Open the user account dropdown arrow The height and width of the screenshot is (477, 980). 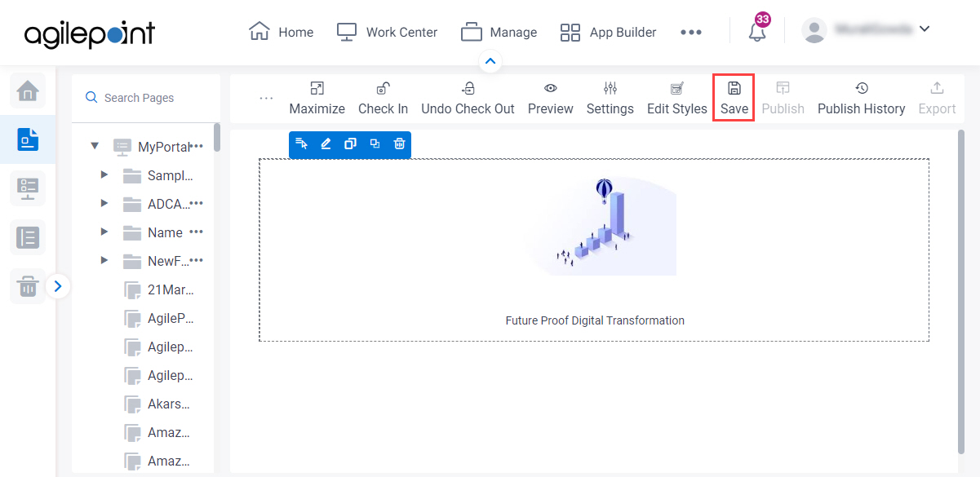[925, 29]
